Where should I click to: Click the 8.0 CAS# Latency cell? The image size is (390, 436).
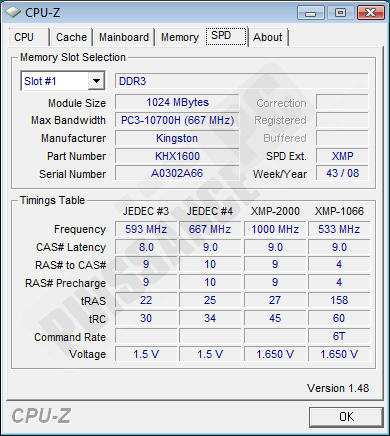point(146,247)
